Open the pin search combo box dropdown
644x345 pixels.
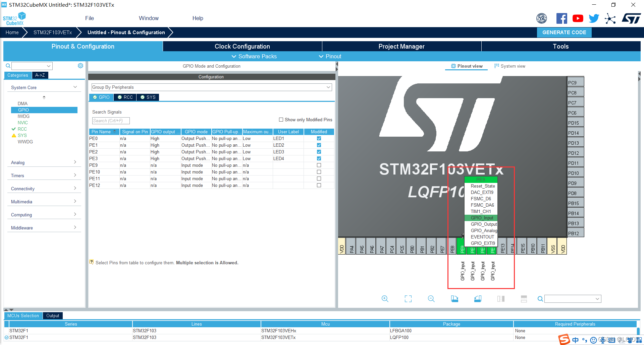click(597, 299)
